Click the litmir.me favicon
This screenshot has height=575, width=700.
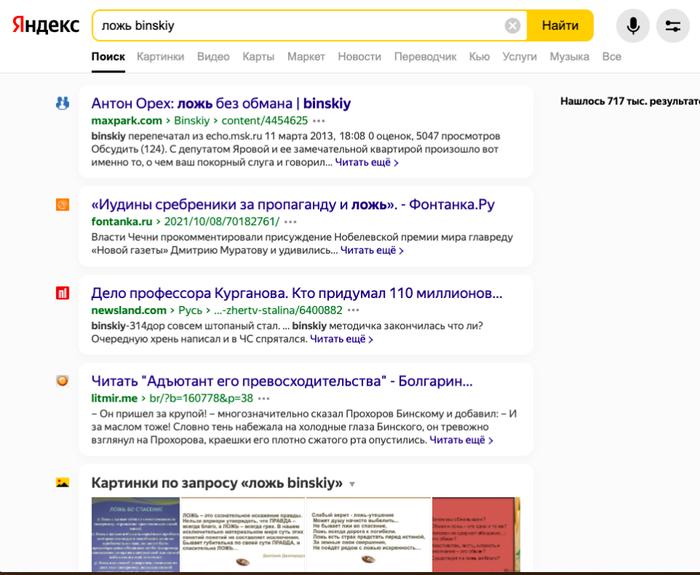click(62, 381)
